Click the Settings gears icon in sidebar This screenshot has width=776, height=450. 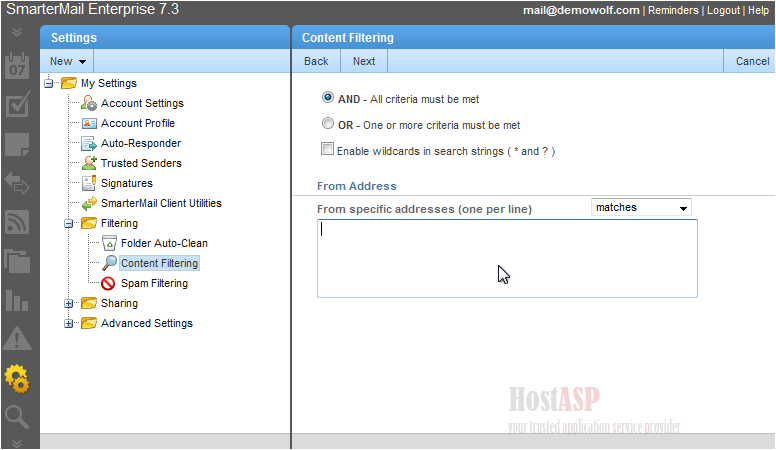(x=17, y=379)
